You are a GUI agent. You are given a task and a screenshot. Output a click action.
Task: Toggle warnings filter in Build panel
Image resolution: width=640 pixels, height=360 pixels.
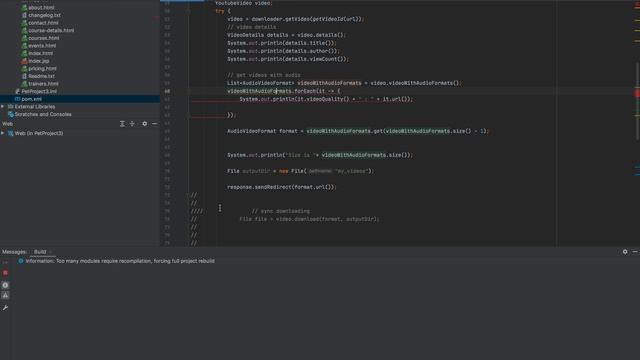(5, 295)
